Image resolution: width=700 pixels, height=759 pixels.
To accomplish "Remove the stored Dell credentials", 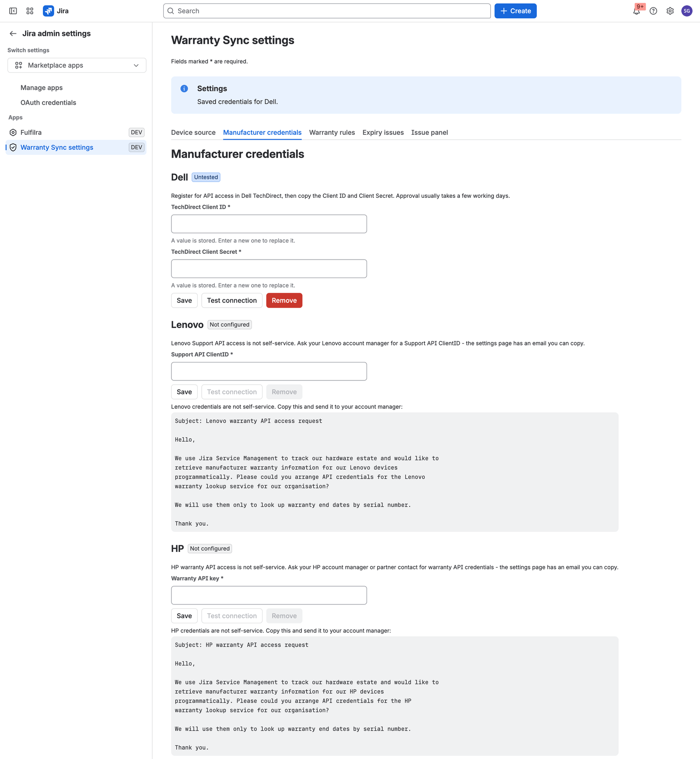I will pyautogui.click(x=284, y=300).
